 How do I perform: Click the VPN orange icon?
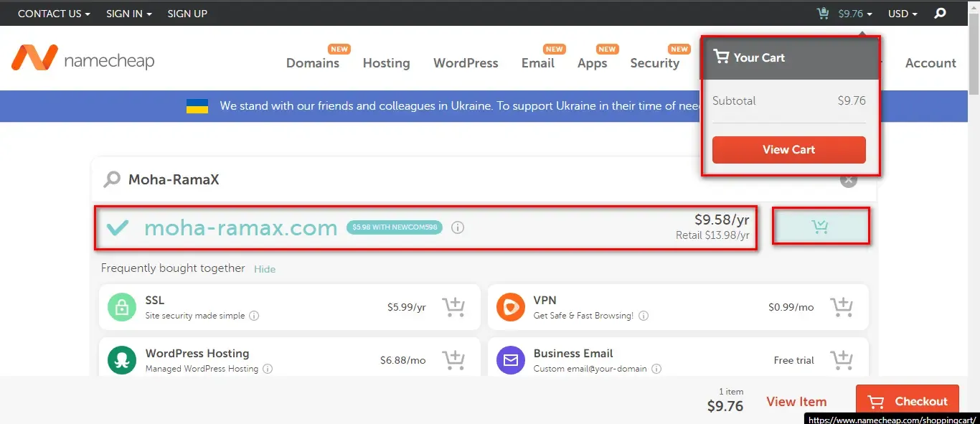(x=511, y=307)
